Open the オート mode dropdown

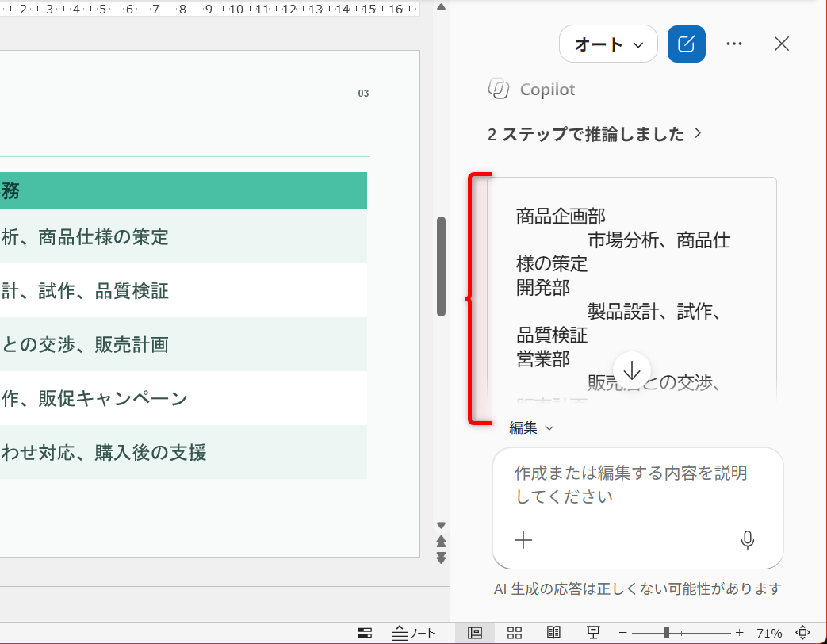pyautogui.click(x=608, y=44)
